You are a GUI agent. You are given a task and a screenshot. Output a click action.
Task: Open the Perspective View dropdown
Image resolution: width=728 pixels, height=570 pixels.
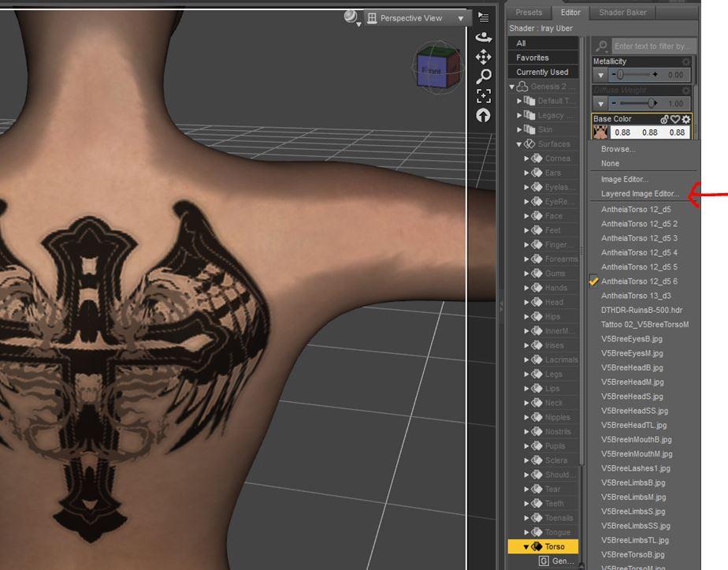point(417,18)
